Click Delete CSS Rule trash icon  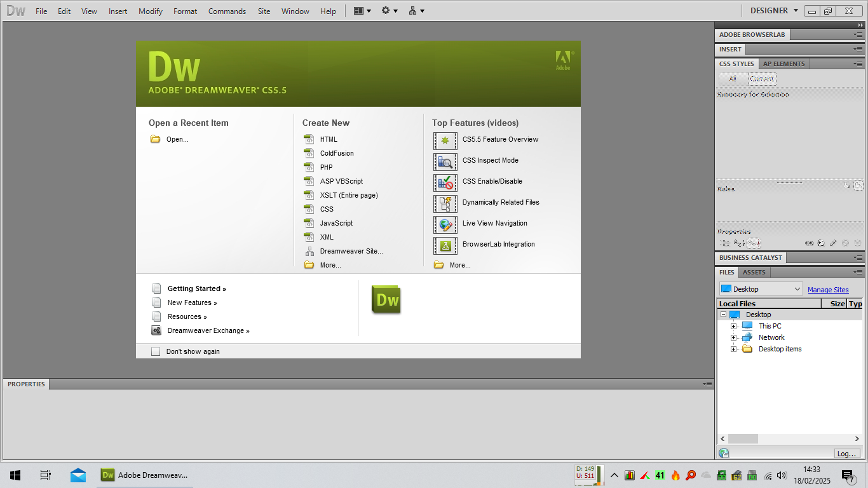coord(858,243)
